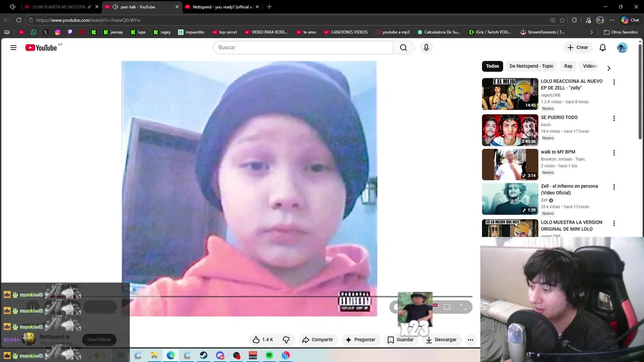Screen dimensions: 644x362
Task: Open more actions ellipsis below the video
Action: tap(470, 340)
